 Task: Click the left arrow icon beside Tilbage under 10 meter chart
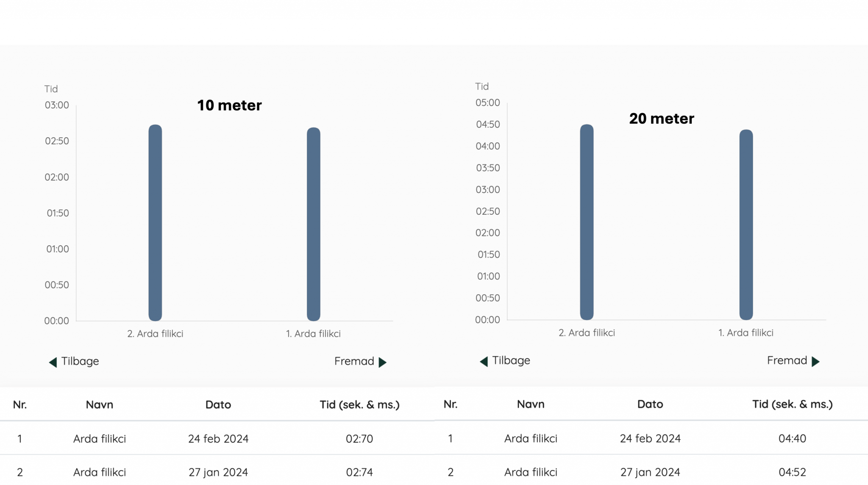pos(53,362)
